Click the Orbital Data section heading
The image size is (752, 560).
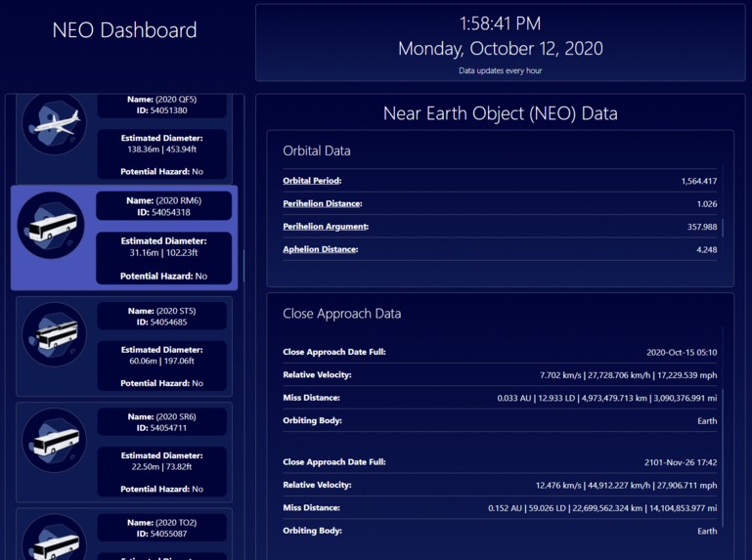point(317,151)
